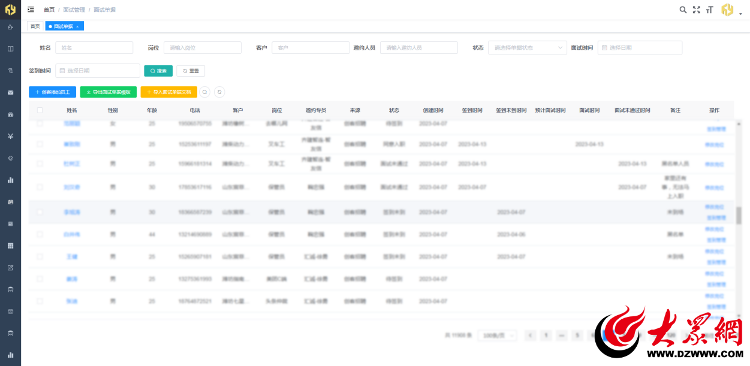Click the teal search button
The height and width of the screenshot is (366, 750).
coord(158,71)
